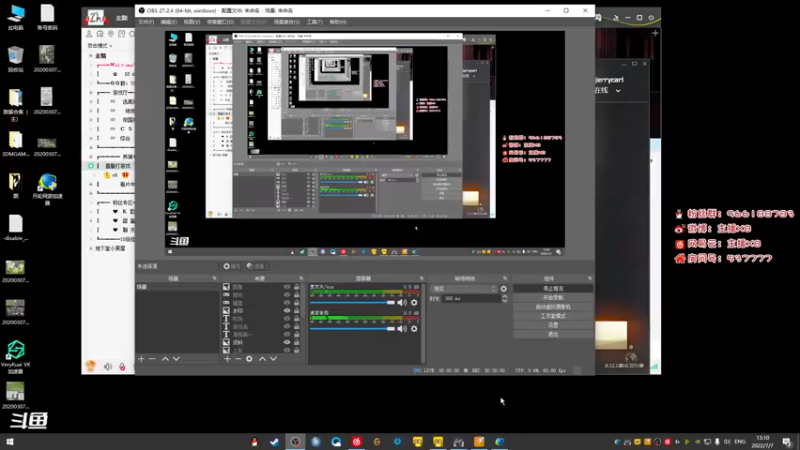Screen dimensions: 800x450
Task: Open the transition properties gear icon
Action: [504, 289]
